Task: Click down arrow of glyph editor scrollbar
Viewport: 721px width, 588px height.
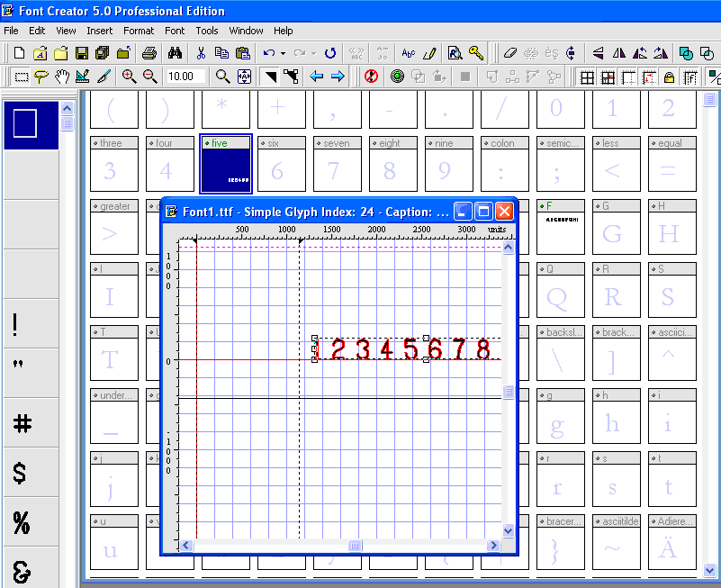Action: [x=508, y=530]
